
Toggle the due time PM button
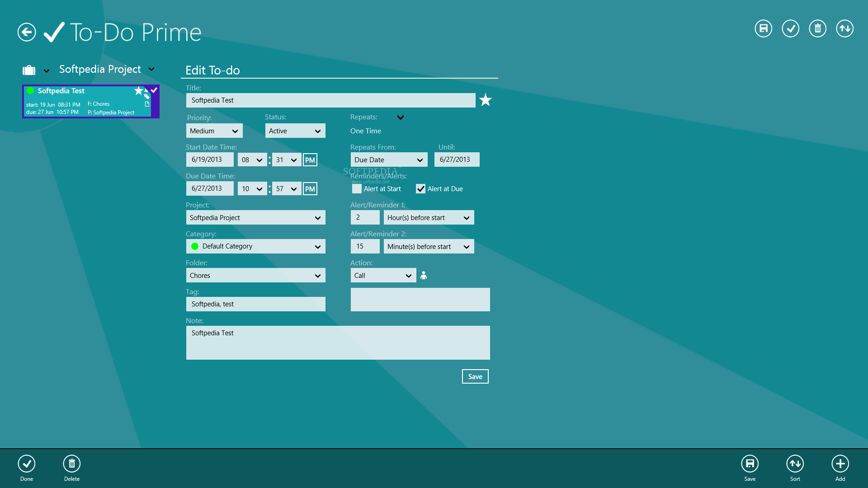tap(310, 189)
